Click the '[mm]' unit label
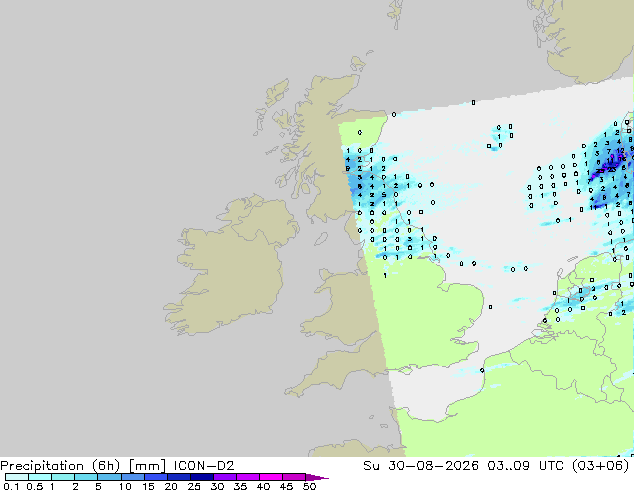This screenshot has height=490, width=634. point(147,466)
